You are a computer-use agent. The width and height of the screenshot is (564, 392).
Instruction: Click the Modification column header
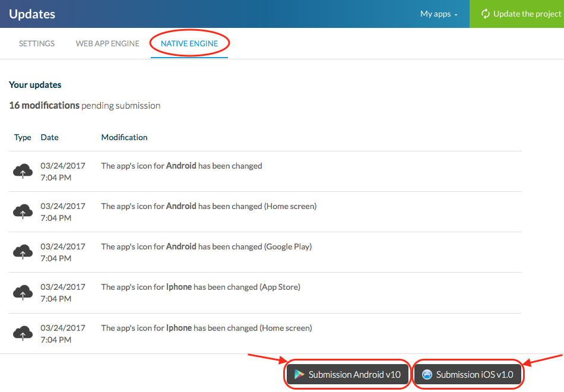coord(124,137)
